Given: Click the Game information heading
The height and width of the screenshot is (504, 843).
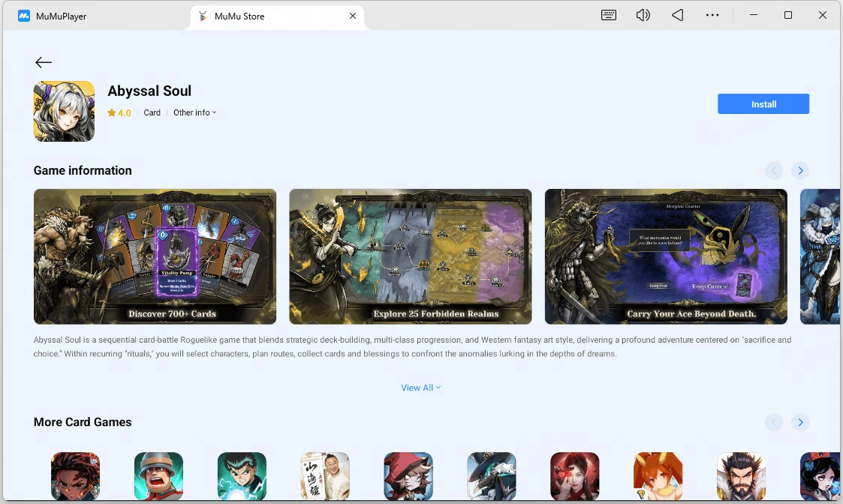Looking at the screenshot, I should pyautogui.click(x=83, y=170).
